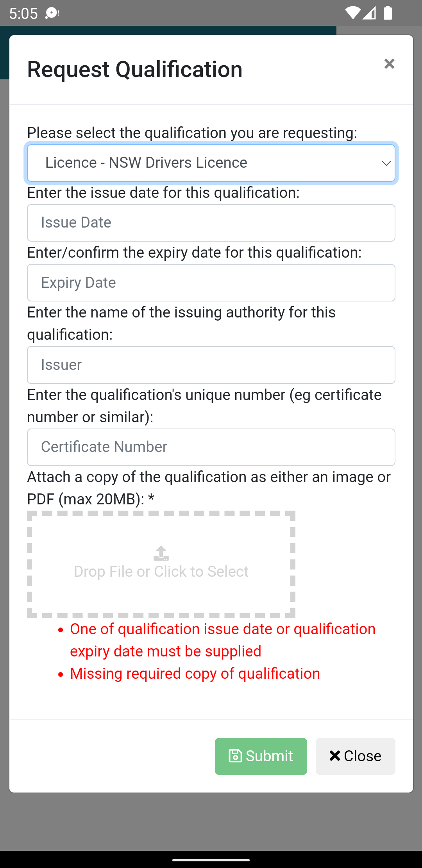This screenshot has width=422, height=868.
Task: Click the upload arrow icon in drop zone
Action: click(161, 553)
